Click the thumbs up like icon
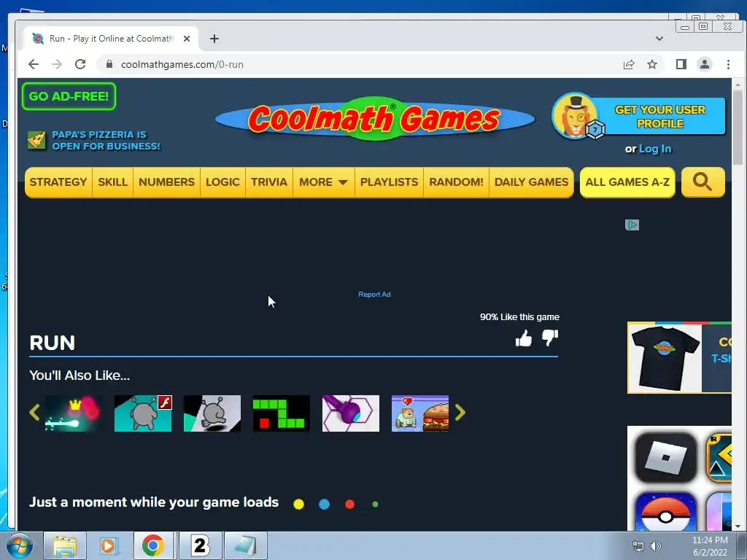This screenshot has height=560, width=747. point(524,338)
